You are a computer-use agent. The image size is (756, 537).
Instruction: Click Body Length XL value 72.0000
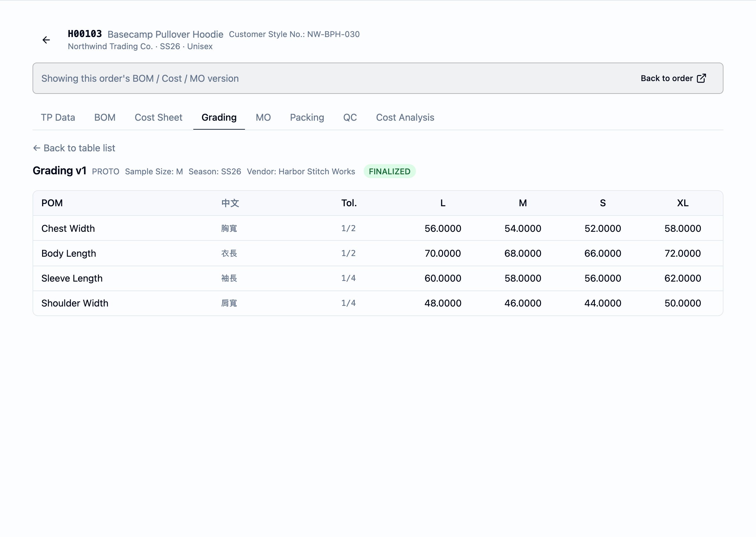click(x=683, y=253)
